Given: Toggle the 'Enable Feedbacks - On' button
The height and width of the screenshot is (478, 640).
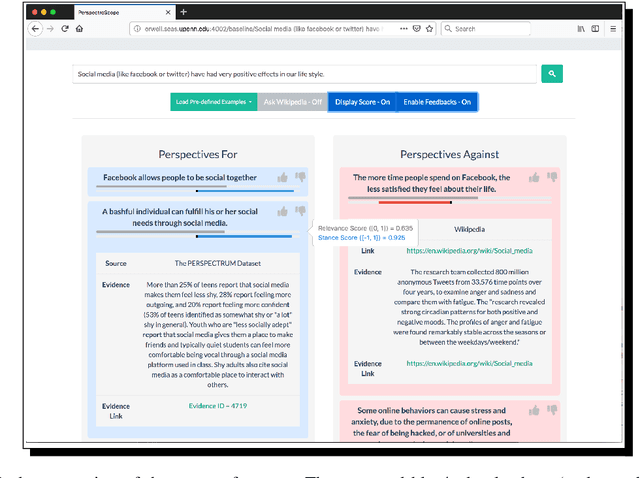Looking at the screenshot, I should (x=436, y=102).
